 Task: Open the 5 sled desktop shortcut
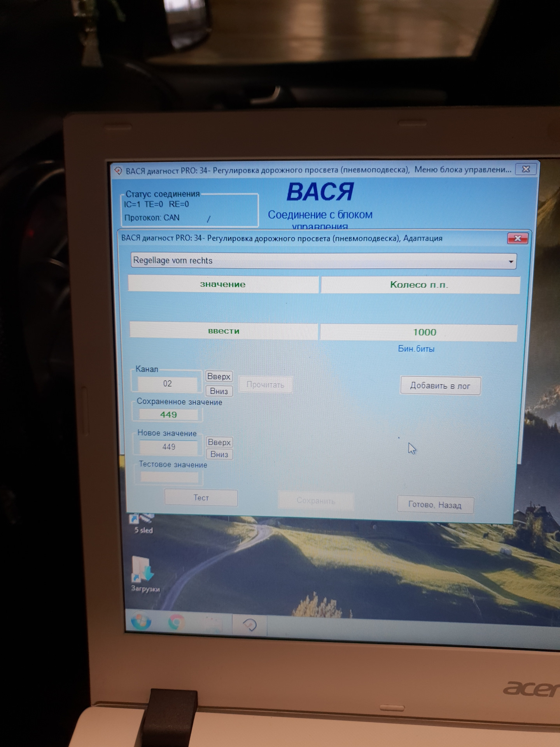(x=143, y=523)
